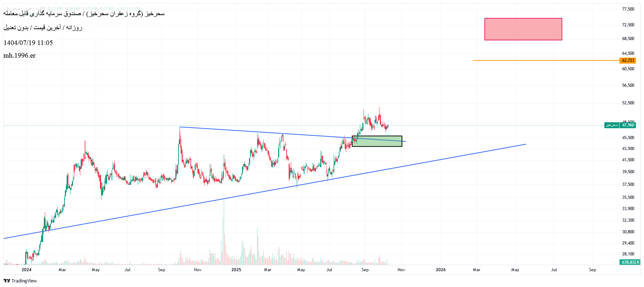Screen dimensions: 644x287
Task: Click the 77,500 price scale label
Action: (628, 9)
